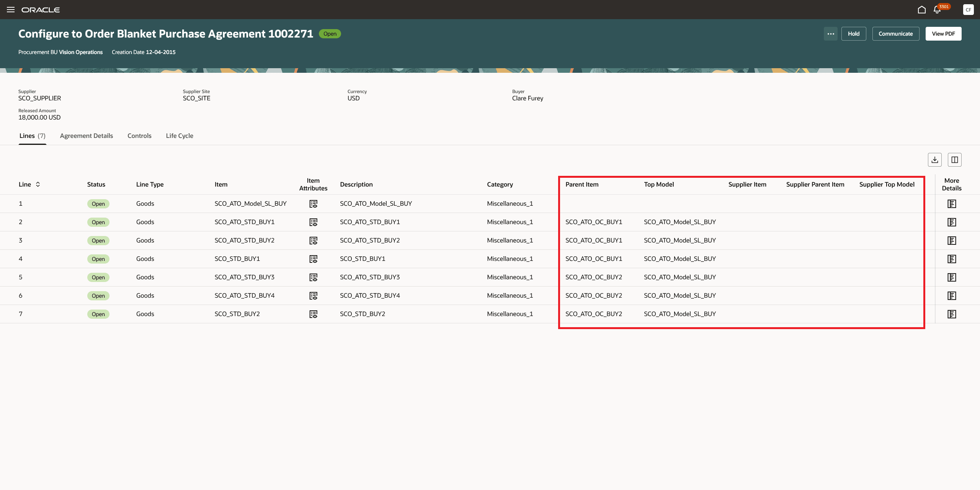This screenshot has height=490, width=980.
Task: View item attributes for line 1
Action: pos(313,204)
